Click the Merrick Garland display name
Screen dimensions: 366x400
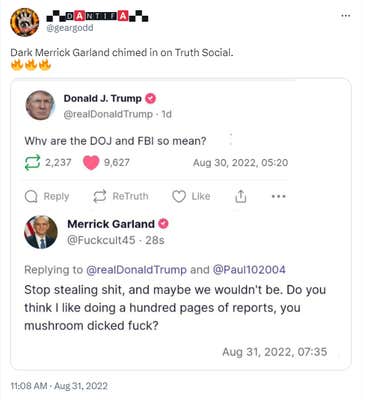111,224
